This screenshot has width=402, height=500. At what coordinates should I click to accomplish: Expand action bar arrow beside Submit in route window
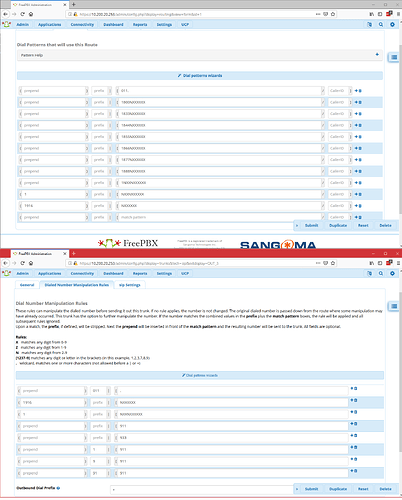297,226
